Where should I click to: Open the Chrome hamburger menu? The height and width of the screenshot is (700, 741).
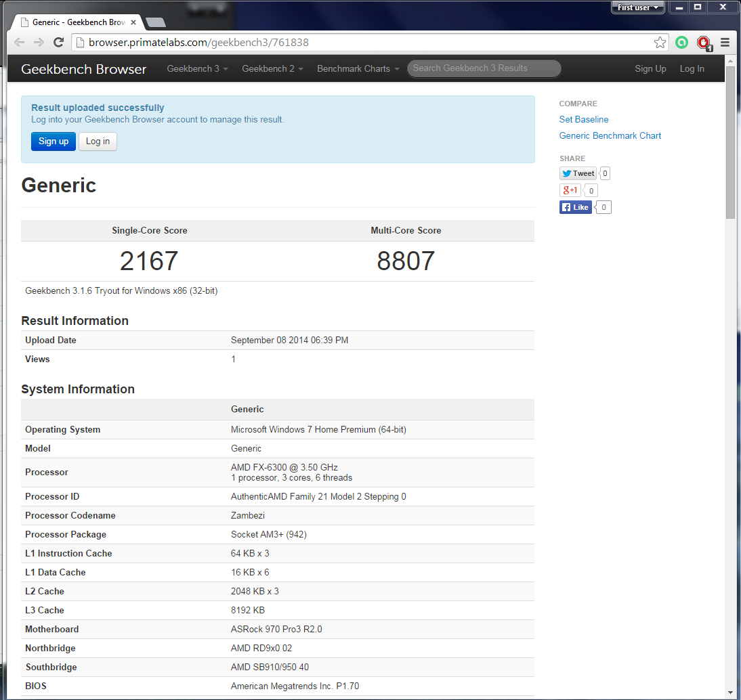(725, 43)
